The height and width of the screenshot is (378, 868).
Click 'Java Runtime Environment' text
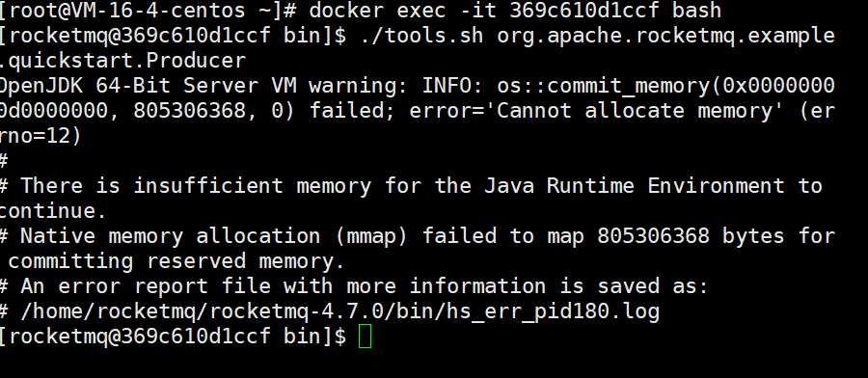tap(635, 186)
